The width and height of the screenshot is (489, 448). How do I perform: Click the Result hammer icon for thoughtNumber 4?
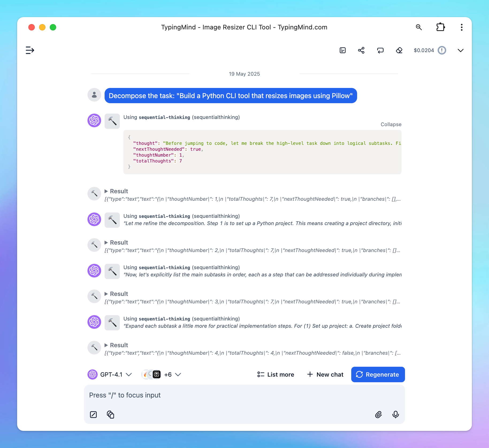[94, 347]
